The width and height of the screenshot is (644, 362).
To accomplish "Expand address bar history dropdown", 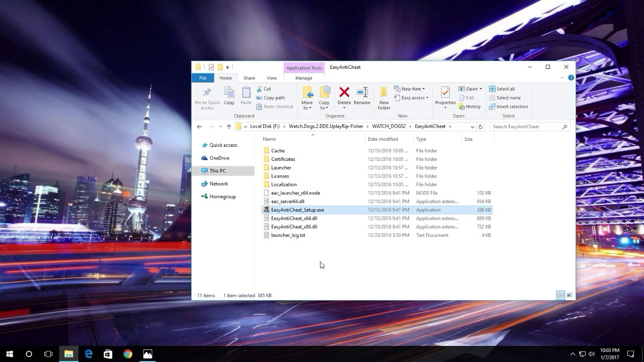I will (472, 127).
